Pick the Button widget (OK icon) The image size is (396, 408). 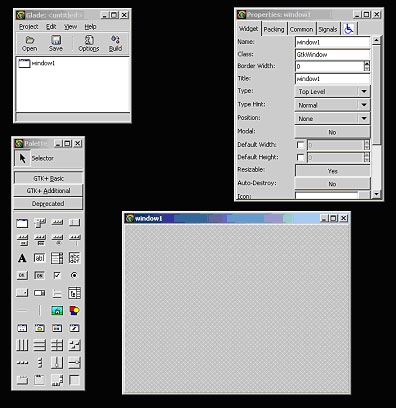pos(22,275)
